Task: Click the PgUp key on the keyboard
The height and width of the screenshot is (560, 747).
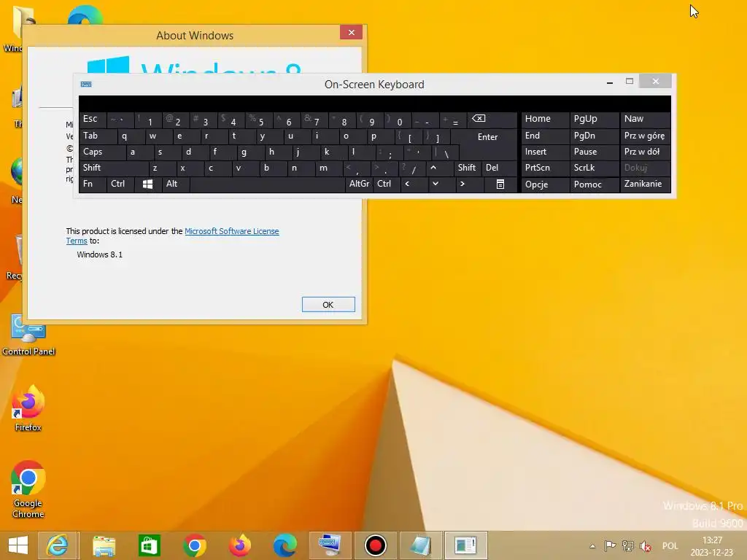Action: click(594, 120)
